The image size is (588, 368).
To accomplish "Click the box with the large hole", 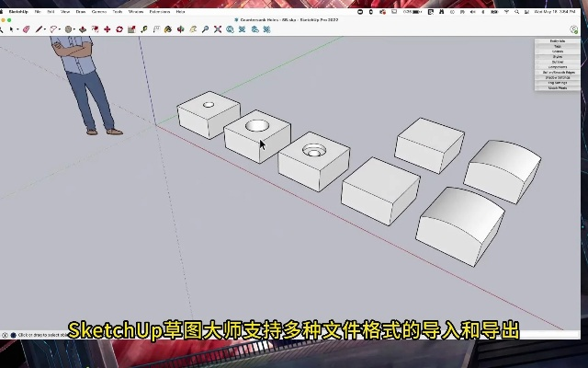I will [256, 135].
